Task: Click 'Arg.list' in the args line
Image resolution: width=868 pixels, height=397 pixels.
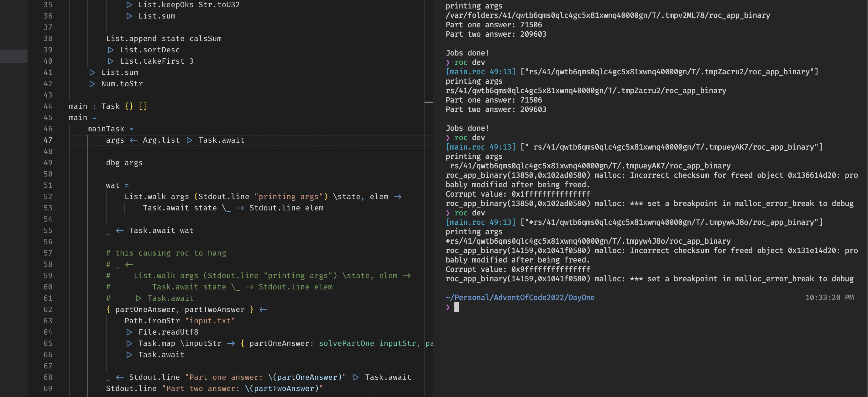Action: click(161, 140)
